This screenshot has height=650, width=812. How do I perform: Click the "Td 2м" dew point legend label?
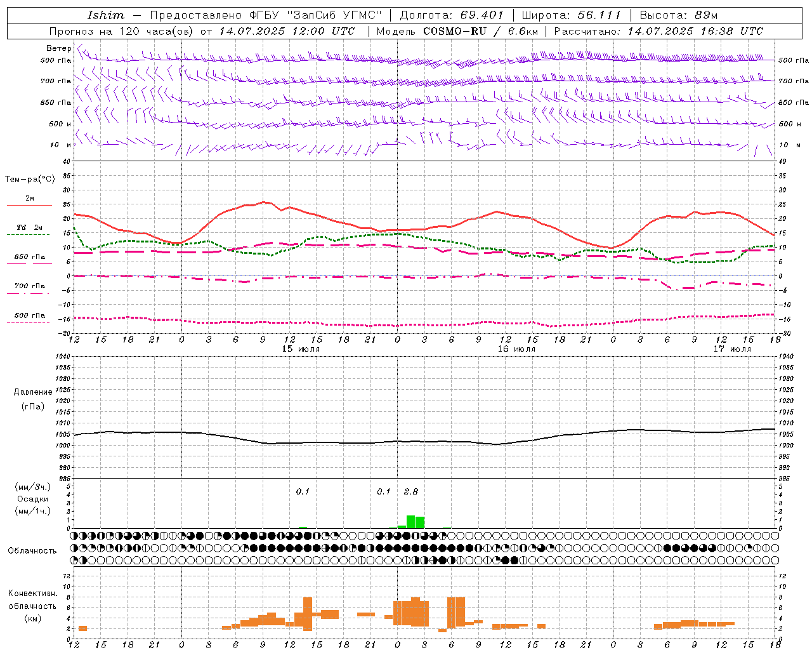[29, 227]
